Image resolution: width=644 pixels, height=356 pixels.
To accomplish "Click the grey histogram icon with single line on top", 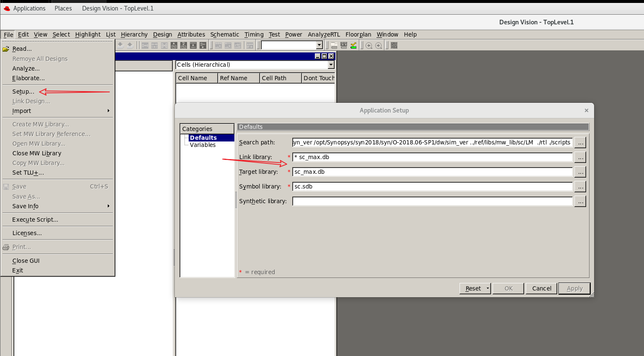I will (x=228, y=45).
